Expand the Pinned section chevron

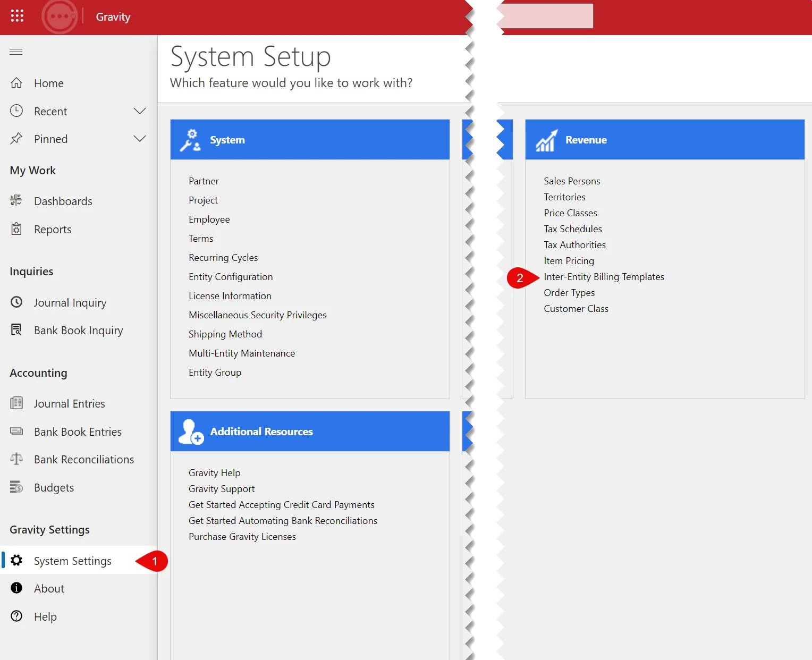tap(140, 139)
